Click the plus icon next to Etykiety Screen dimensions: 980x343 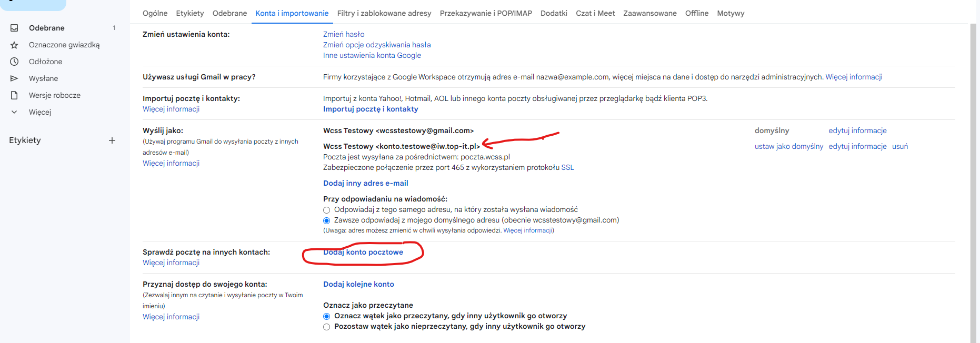click(112, 140)
